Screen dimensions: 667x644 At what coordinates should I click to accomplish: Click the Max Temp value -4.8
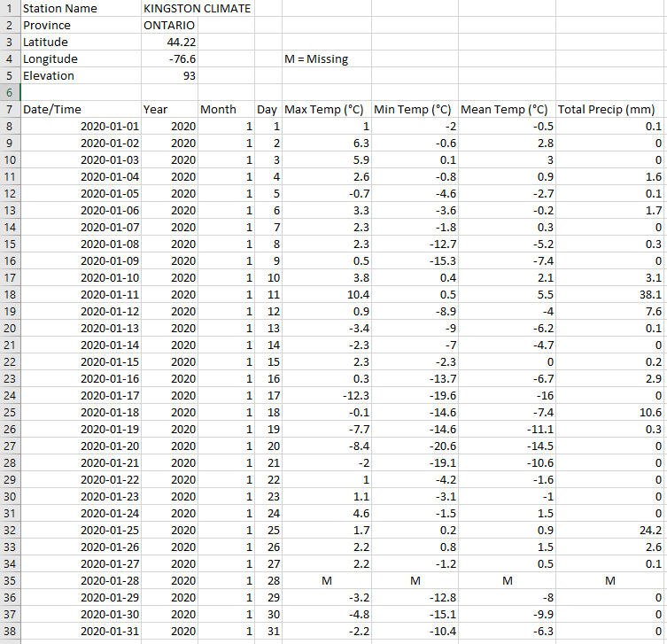pos(327,614)
